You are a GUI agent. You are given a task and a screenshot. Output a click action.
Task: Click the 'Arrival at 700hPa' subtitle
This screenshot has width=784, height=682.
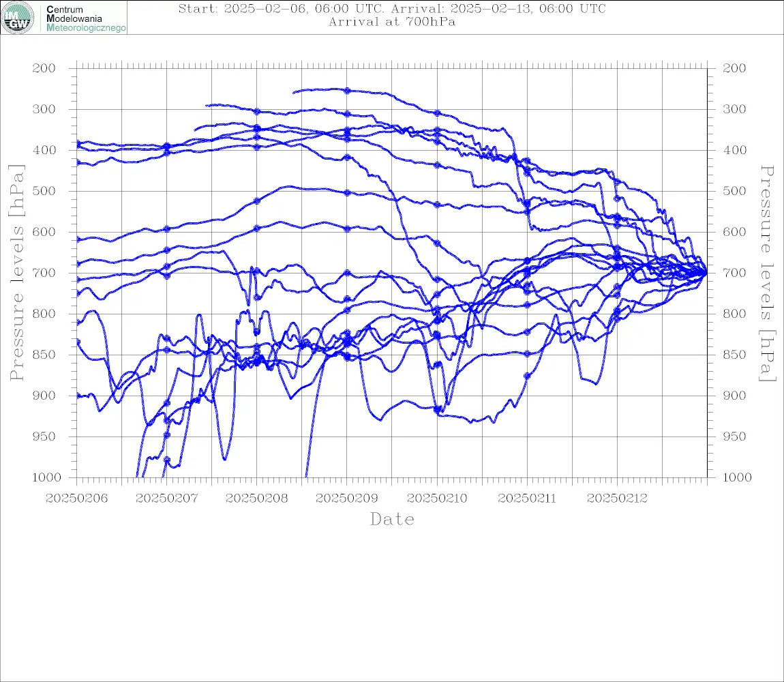pyautogui.click(x=392, y=22)
